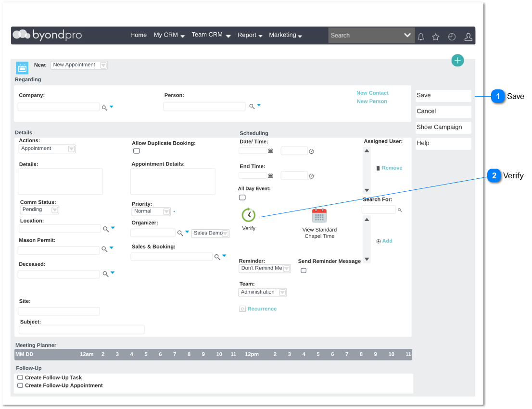Open the Reminder Don't Remind Me dropdown
The width and height of the screenshot is (532, 409).
tap(265, 268)
